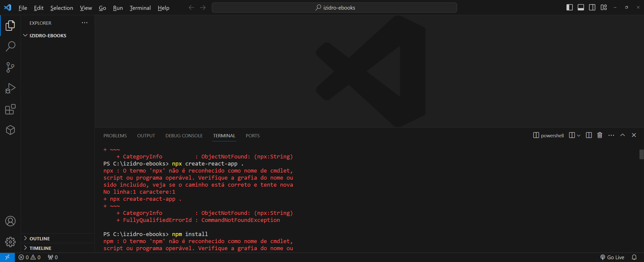
Task: Go forward with the right arrow
Action: pos(203,8)
